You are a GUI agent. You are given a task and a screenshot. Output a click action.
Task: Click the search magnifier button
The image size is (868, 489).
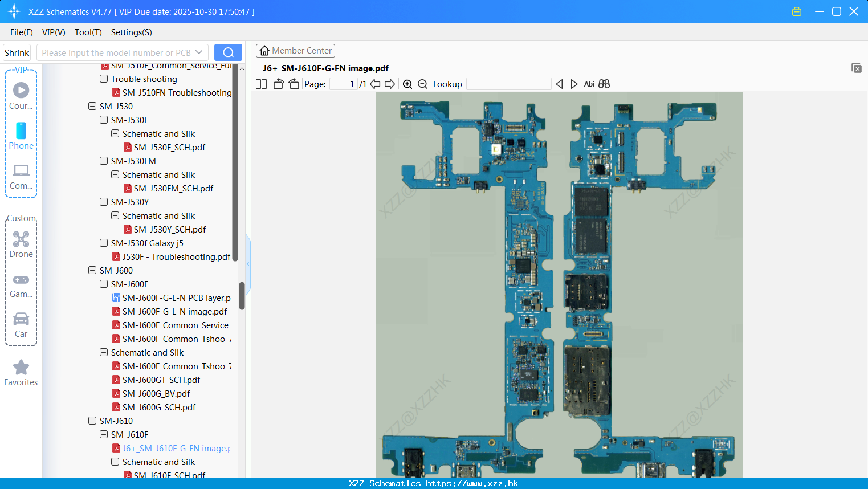(x=228, y=52)
